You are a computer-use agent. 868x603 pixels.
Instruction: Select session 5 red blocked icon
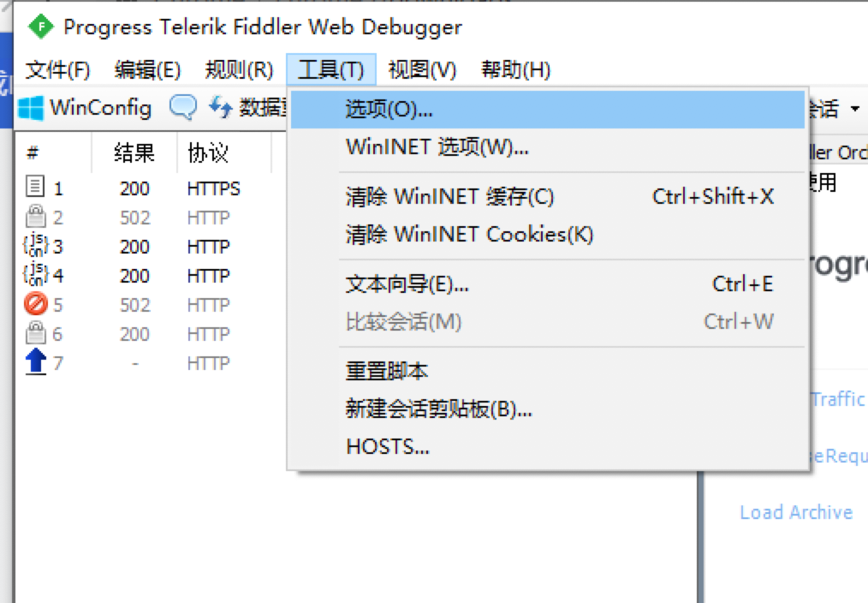[36, 304]
